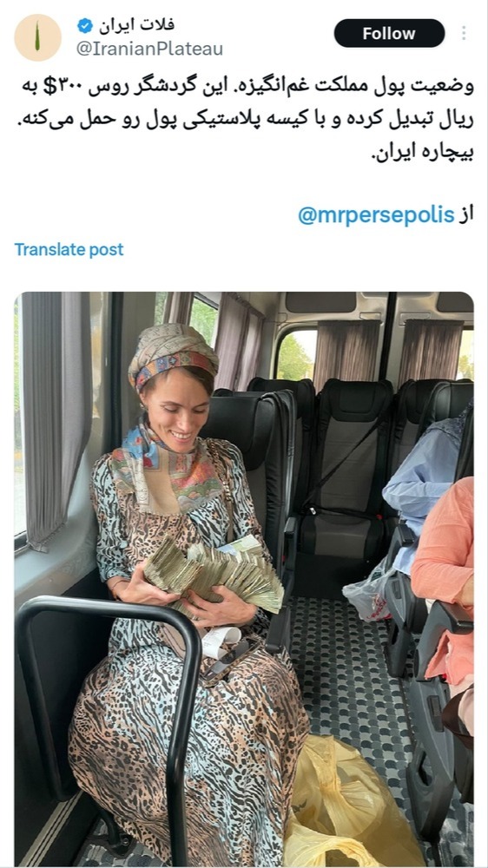The width and height of the screenshot is (488, 868).
Task: Open the فلات ایران display name
Action: coord(137,25)
